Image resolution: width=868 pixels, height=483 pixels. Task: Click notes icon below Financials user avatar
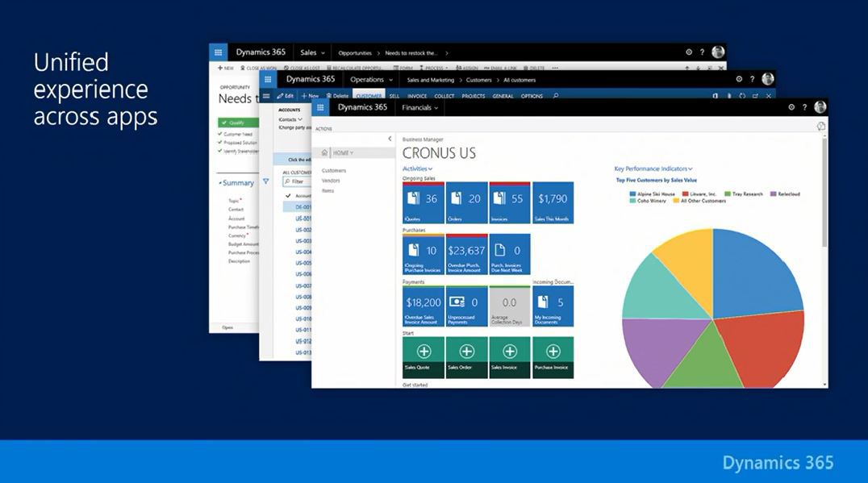pyautogui.click(x=821, y=127)
